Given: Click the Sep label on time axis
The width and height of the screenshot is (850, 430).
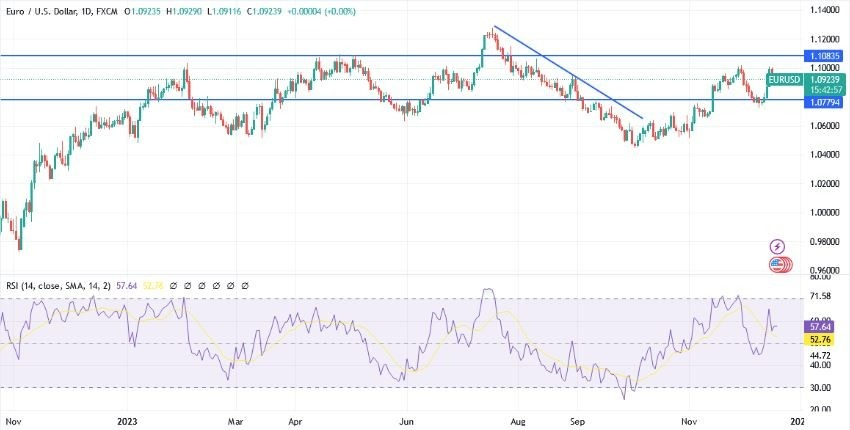Looking at the screenshot, I should (x=577, y=421).
